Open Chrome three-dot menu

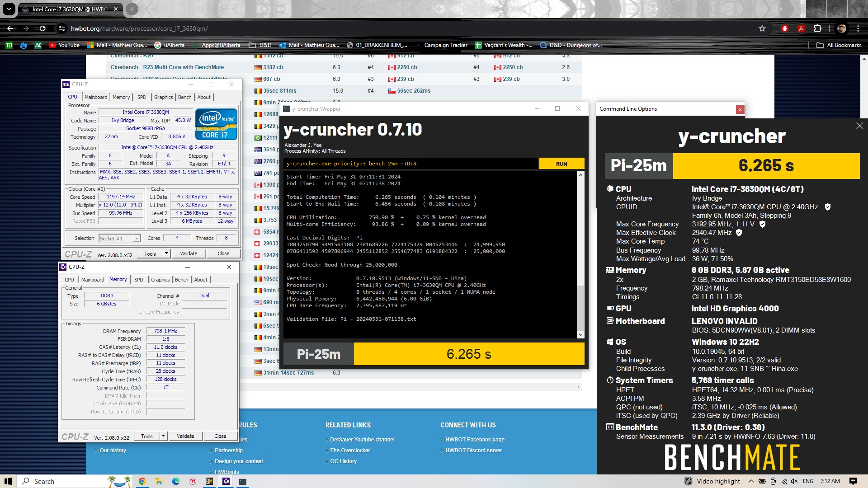tap(858, 28)
